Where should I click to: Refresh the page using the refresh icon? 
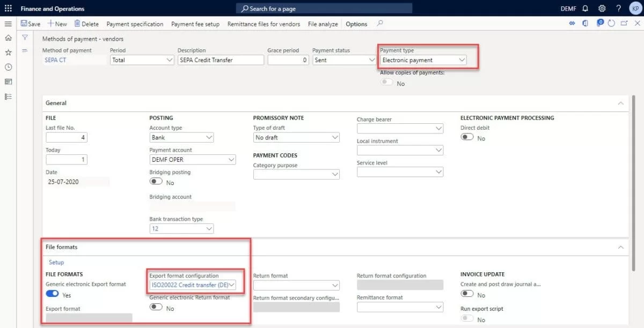coord(612,24)
